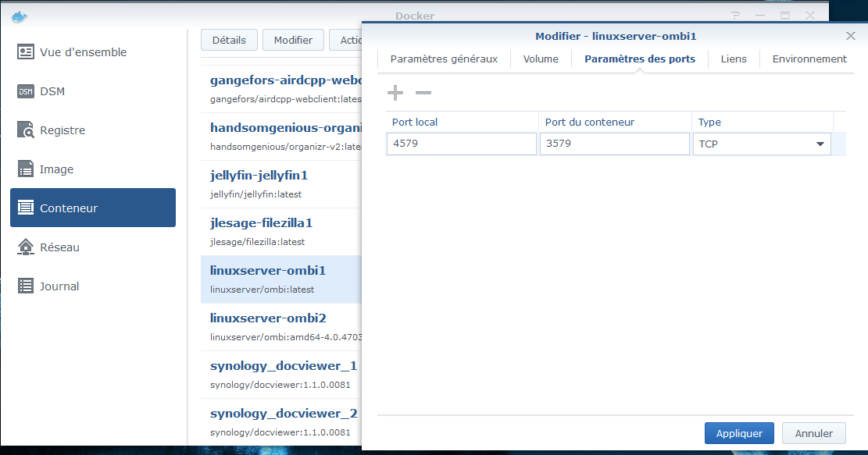This screenshot has width=868, height=455.
Task: Click the Appliquer button
Action: click(739, 433)
